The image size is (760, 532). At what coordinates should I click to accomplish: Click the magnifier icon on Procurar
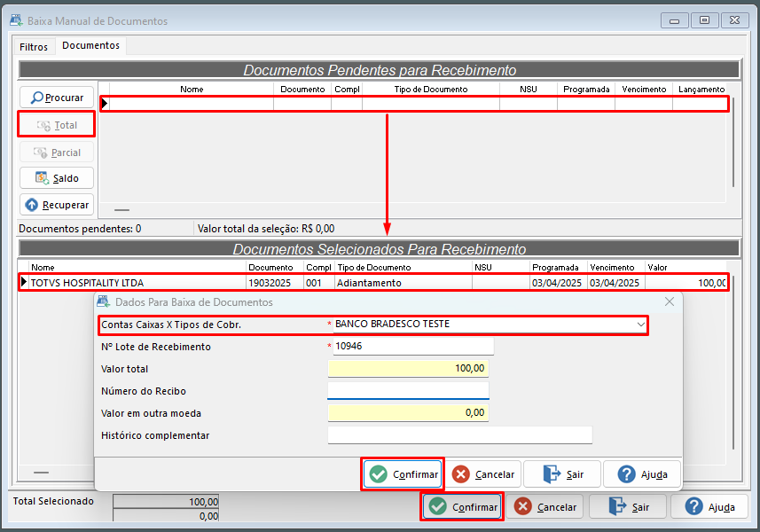point(37,98)
